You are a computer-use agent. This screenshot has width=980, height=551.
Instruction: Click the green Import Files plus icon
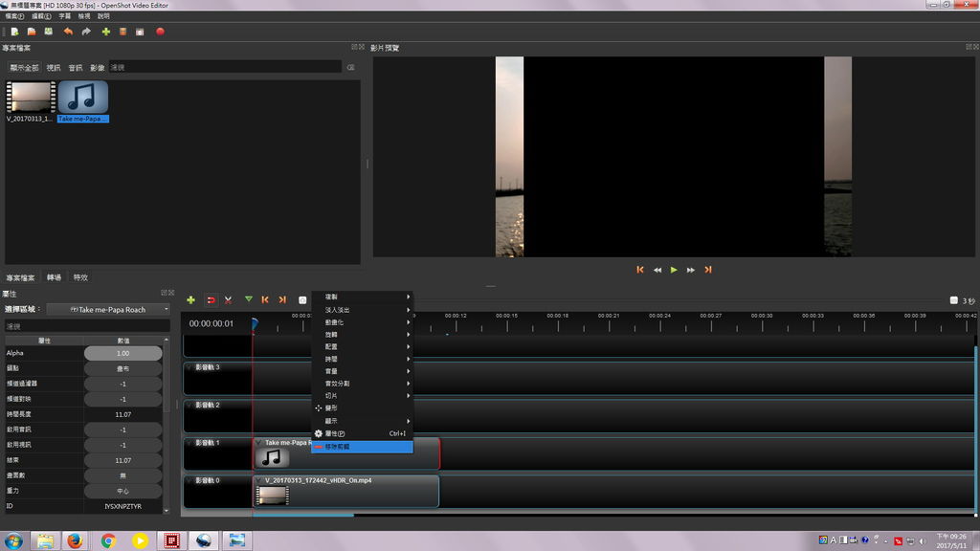pyautogui.click(x=105, y=32)
